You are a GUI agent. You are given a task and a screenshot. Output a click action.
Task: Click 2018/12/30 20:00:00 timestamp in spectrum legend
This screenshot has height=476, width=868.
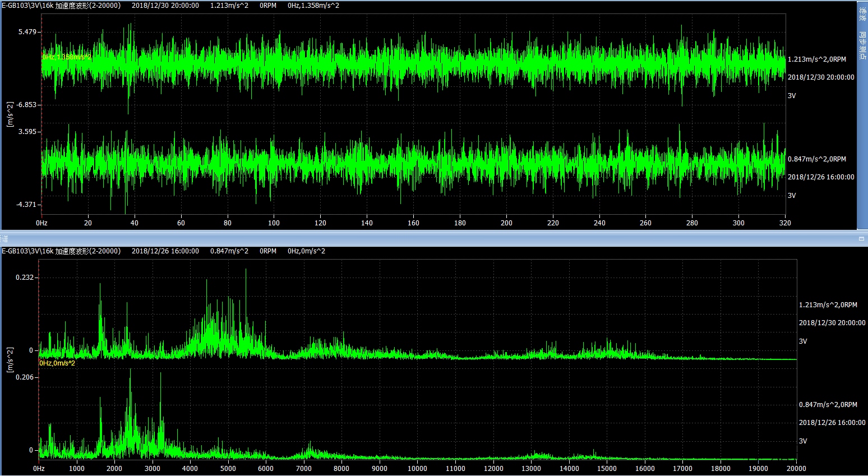832,323
